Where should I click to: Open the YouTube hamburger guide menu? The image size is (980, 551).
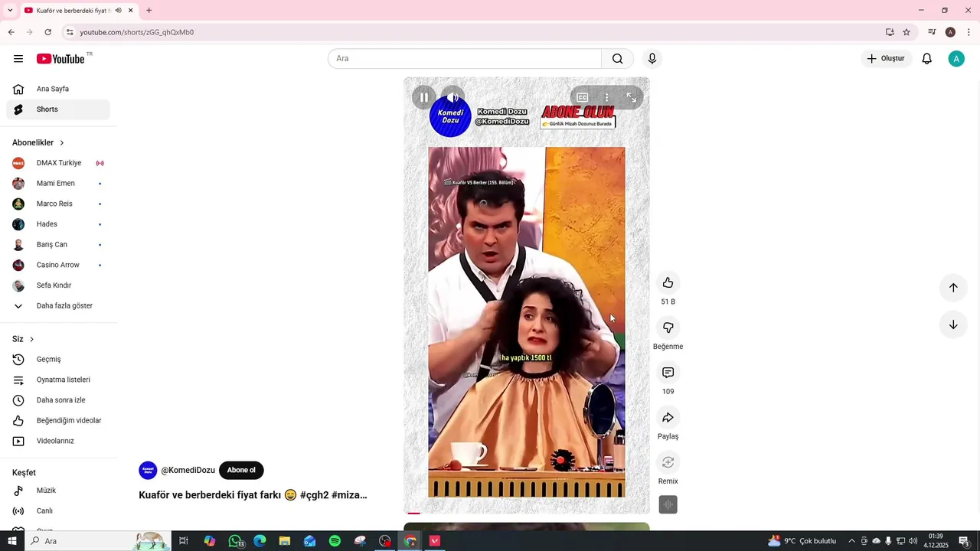(x=18, y=59)
